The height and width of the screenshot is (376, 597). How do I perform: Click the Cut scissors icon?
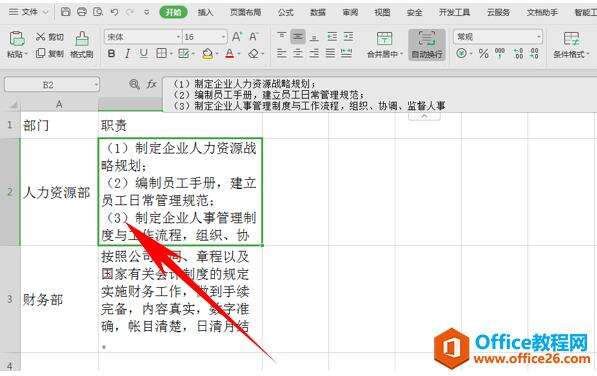click(x=41, y=37)
